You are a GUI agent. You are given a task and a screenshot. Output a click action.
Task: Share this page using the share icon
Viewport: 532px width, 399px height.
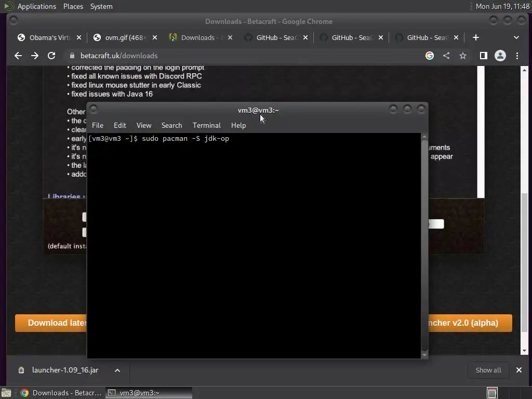coord(446,56)
